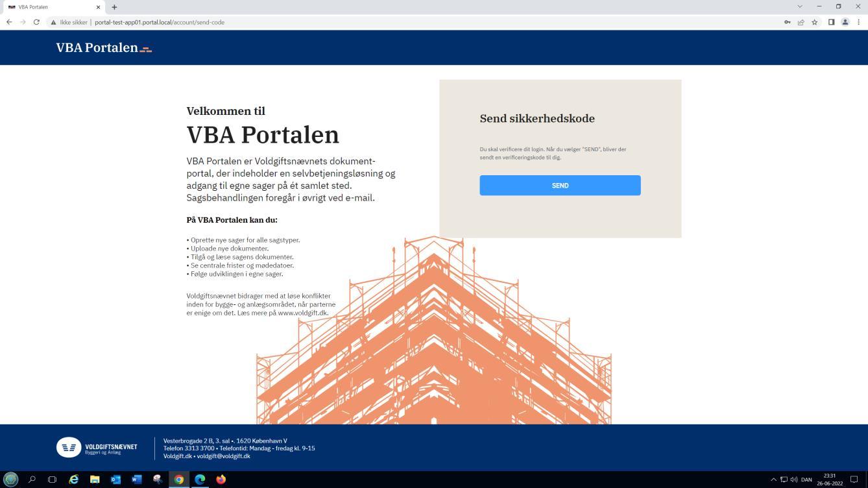
Task: Open the VBA Portalen header logo
Action: click(x=104, y=47)
